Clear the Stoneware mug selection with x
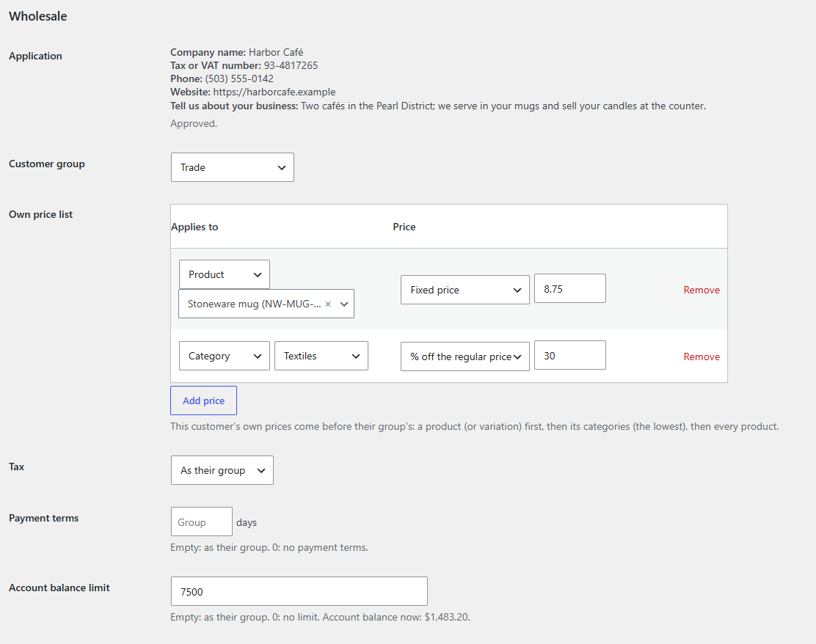 (x=328, y=304)
